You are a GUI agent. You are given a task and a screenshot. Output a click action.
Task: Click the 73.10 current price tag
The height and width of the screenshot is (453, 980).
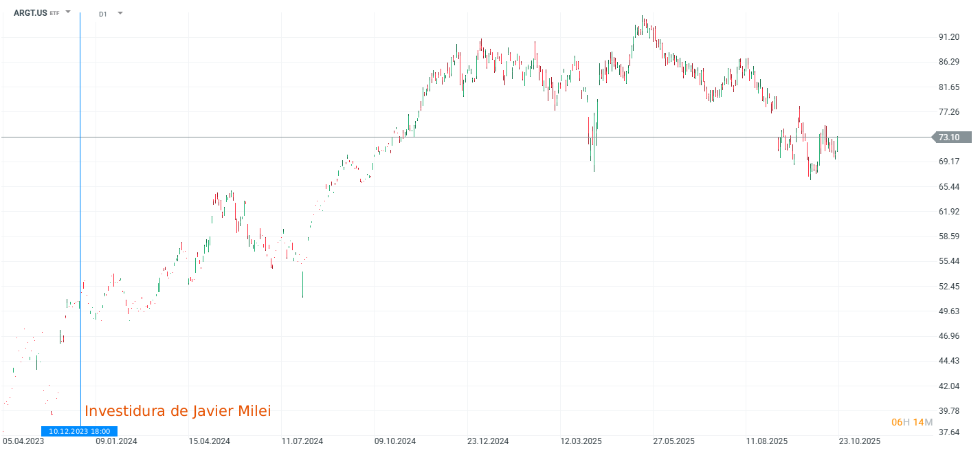tap(950, 137)
